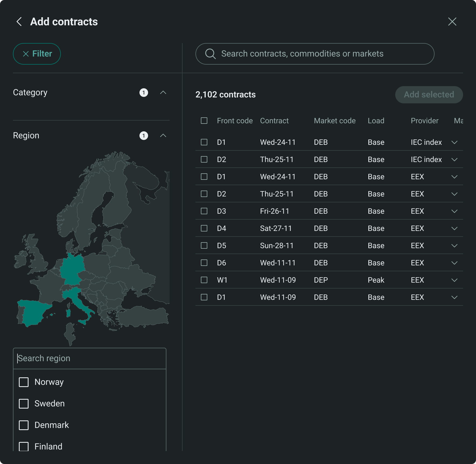Expand the D6 Wed-11-11 contract row

(454, 263)
